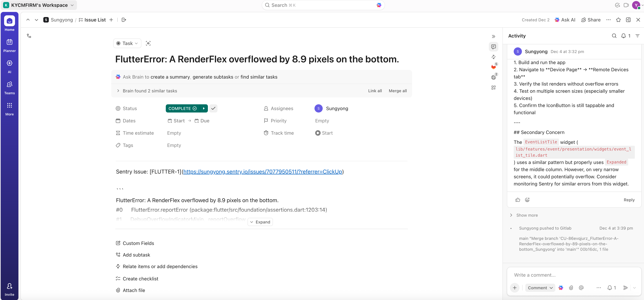Search activity with the magnifier icon
This screenshot has width=644, height=300.
[614, 36]
